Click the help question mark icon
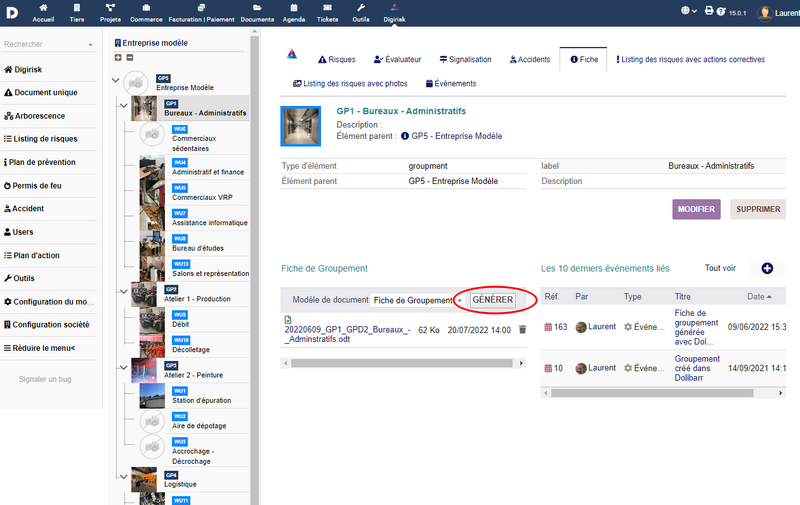This screenshot has width=800, height=505. [x=721, y=11]
